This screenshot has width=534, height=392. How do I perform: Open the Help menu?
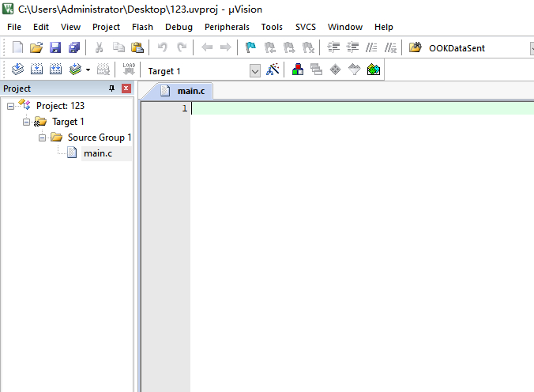click(x=383, y=27)
